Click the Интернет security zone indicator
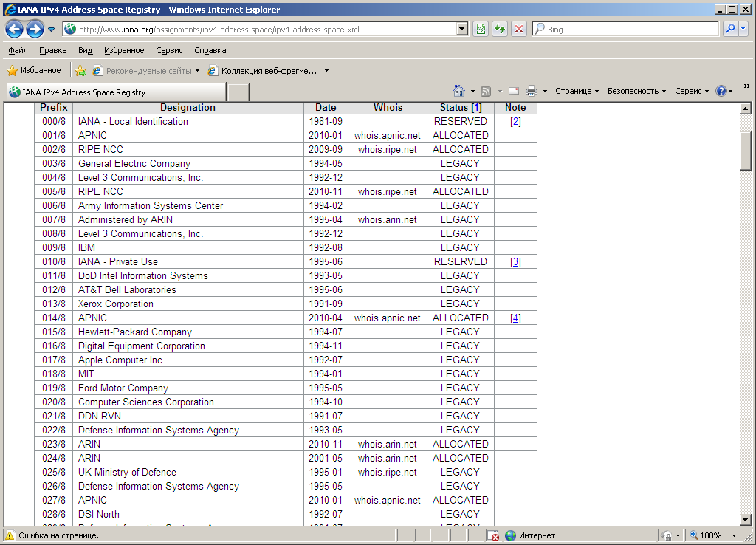Screen dimensions: 756x545 [530, 535]
